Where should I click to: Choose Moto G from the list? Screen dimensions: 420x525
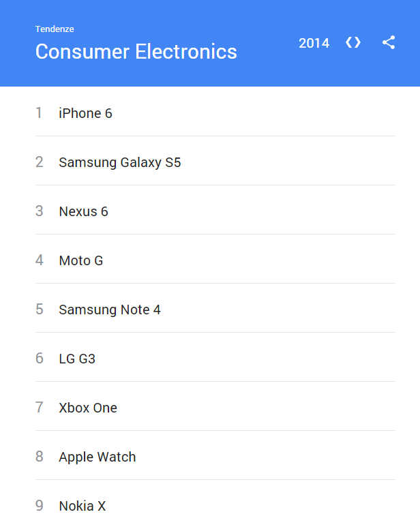coord(81,260)
